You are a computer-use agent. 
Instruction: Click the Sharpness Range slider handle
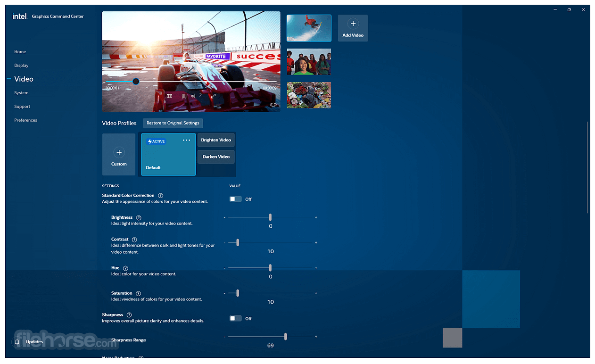click(285, 337)
